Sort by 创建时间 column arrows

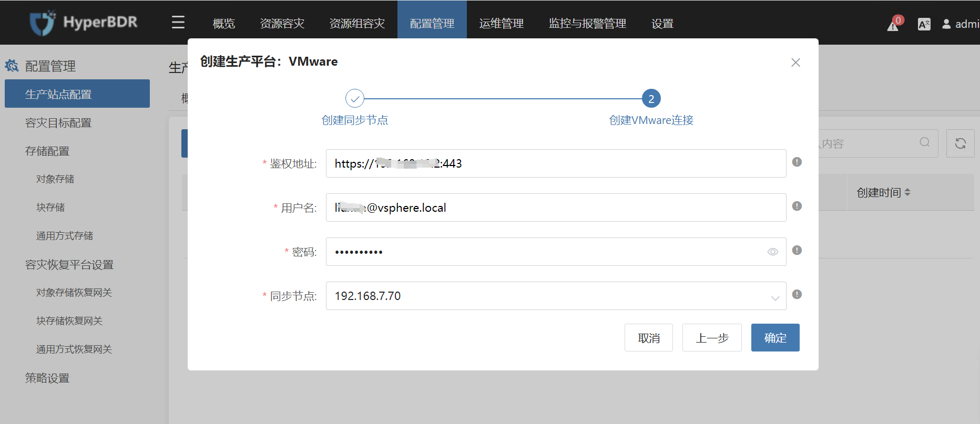coord(907,192)
